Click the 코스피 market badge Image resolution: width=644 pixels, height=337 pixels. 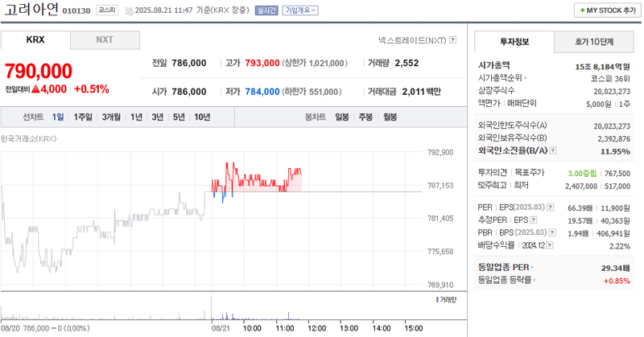(107, 10)
